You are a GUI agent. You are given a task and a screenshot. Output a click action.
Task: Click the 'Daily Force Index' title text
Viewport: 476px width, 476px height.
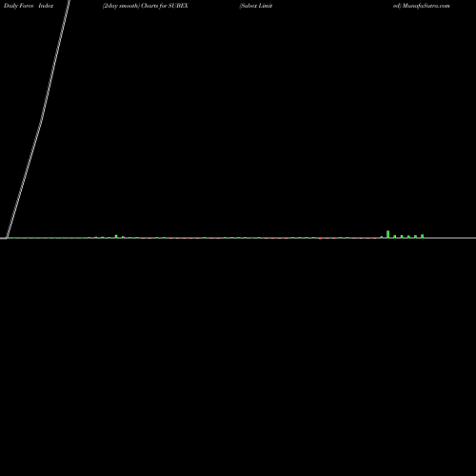[29, 6]
